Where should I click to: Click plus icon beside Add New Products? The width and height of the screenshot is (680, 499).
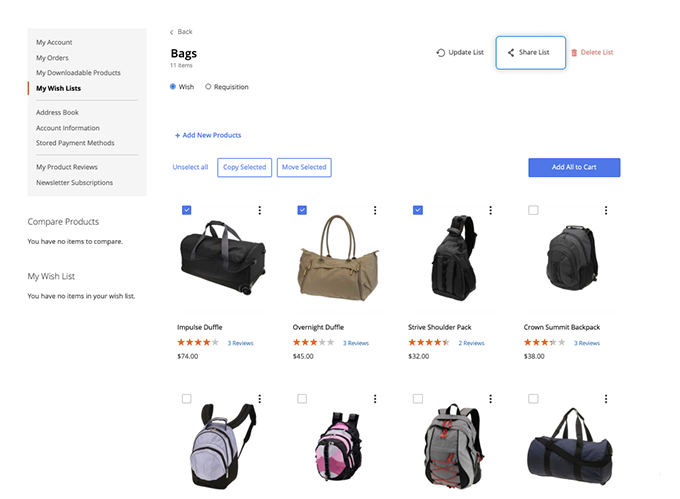pos(177,135)
